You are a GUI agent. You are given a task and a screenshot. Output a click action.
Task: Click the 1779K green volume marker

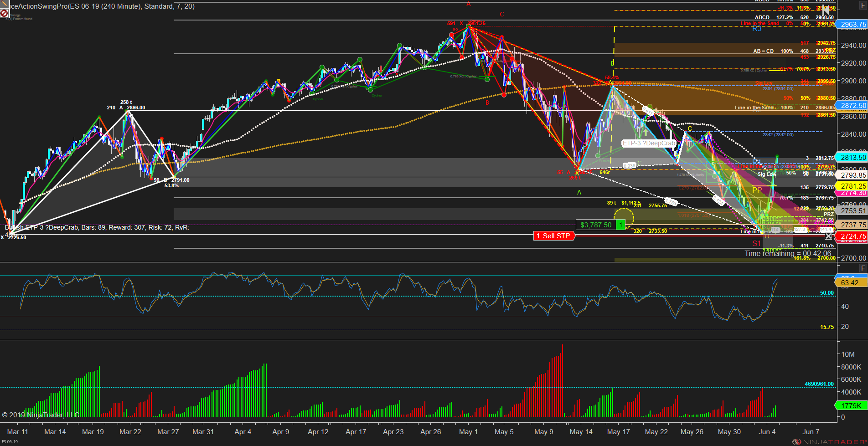tap(851, 406)
